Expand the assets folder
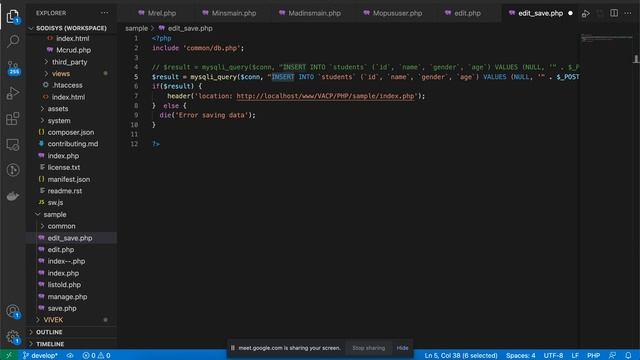 click(58, 109)
